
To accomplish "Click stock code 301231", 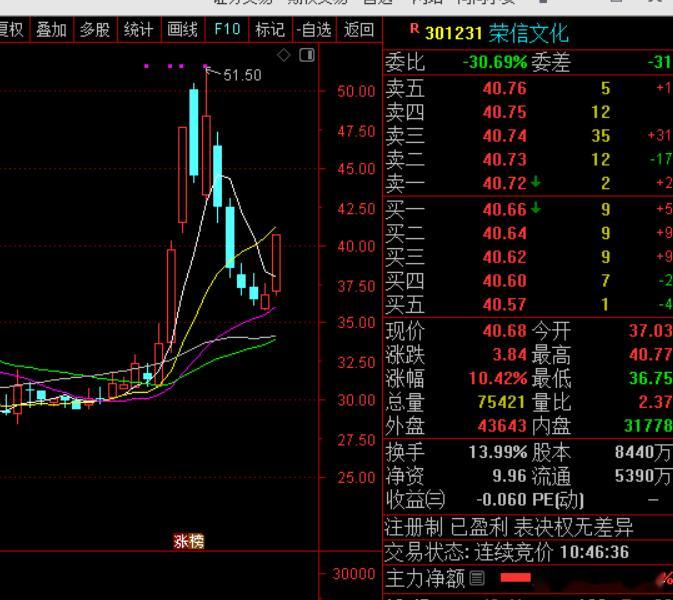I will pos(454,33).
